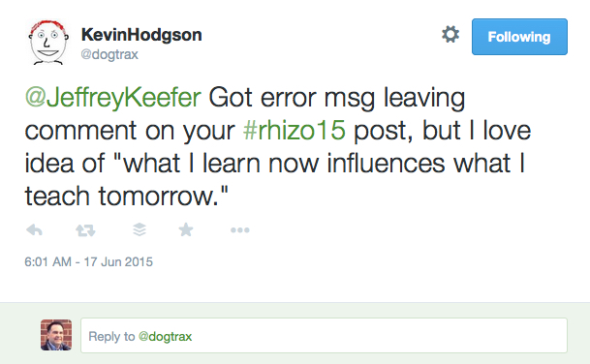Screen dimensions: 590x364
Task: Open the @JeffreyKeefer mention link
Action: [113, 98]
